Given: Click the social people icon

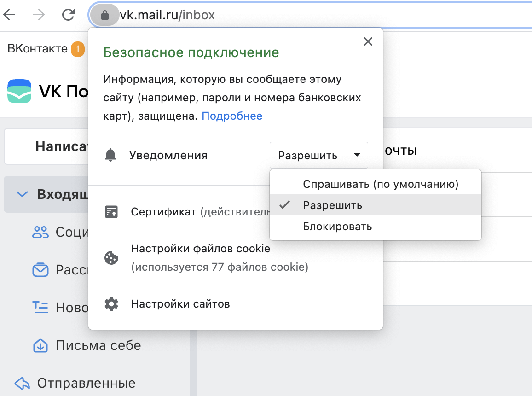Looking at the screenshot, I should click(40, 232).
